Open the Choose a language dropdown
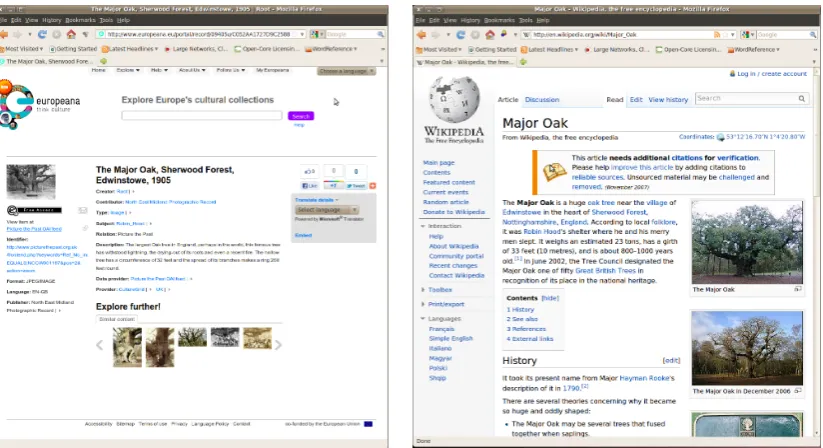The height and width of the screenshot is (448, 823). click(x=346, y=71)
